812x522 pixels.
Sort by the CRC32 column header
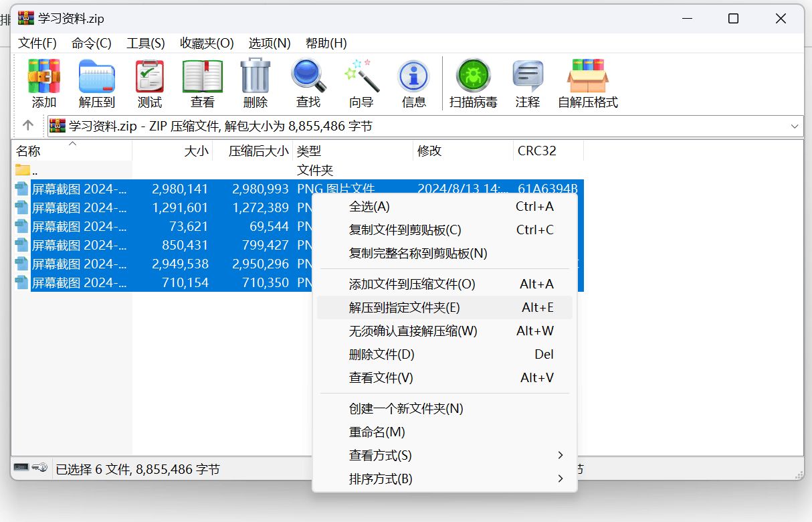coord(548,151)
